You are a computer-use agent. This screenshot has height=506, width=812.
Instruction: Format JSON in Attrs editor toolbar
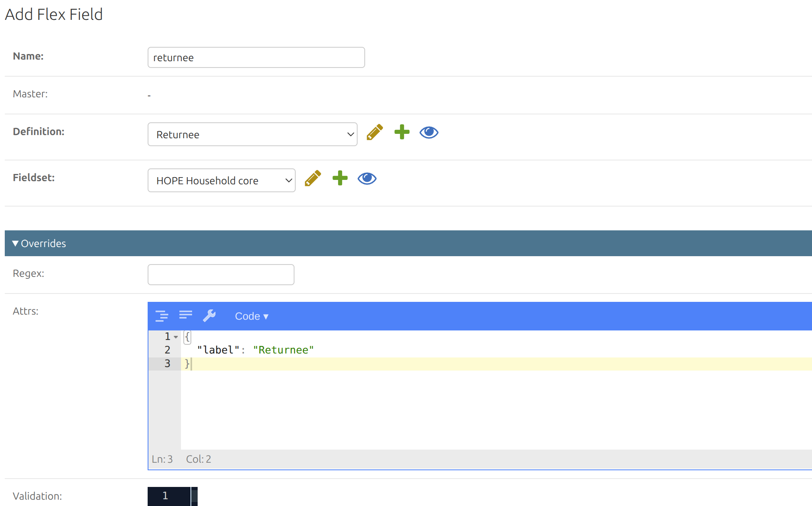pos(162,316)
